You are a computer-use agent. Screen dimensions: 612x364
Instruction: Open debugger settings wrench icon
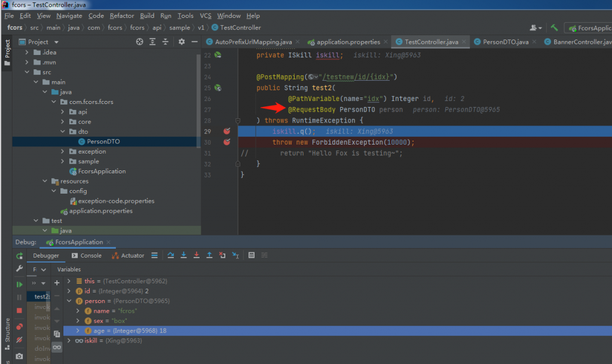(19, 268)
